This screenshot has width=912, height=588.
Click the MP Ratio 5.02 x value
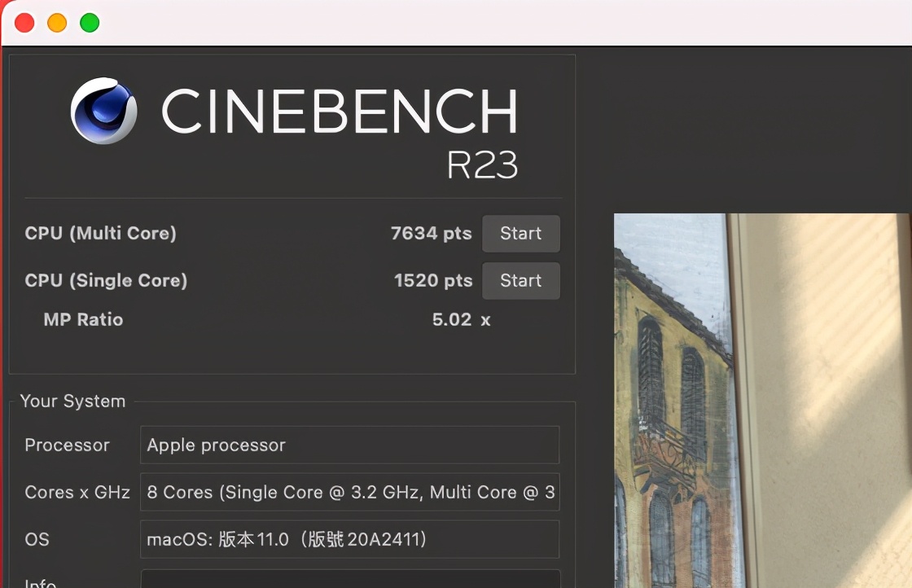(x=461, y=320)
